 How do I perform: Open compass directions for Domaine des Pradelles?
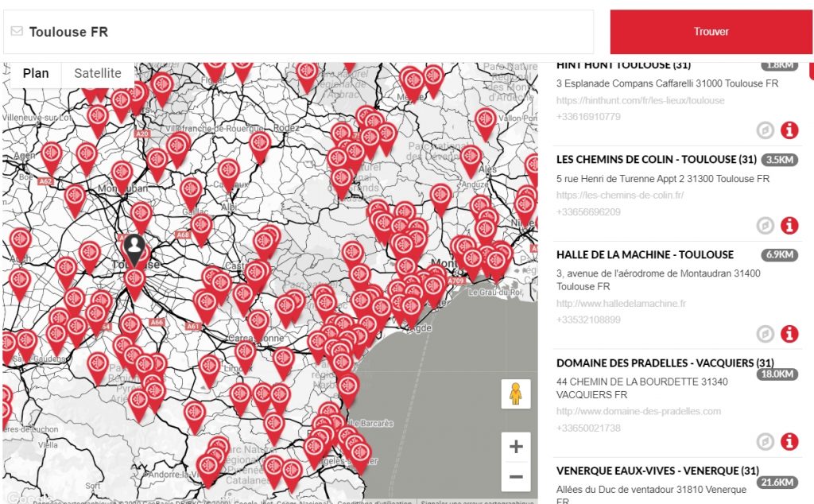[766, 441]
